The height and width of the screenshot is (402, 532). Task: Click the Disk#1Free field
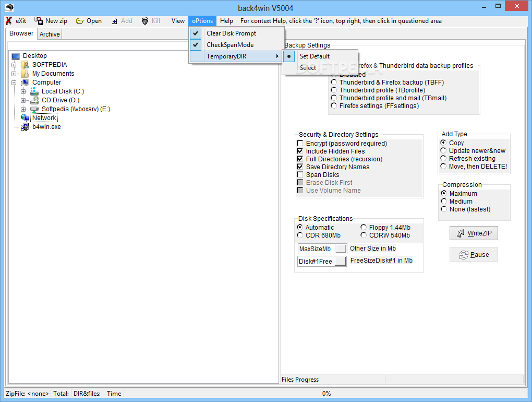coord(322,262)
